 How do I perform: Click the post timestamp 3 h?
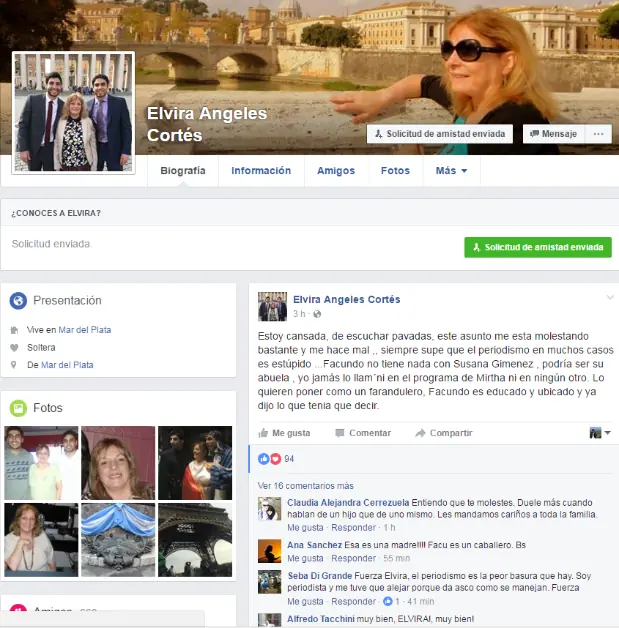pos(299,314)
